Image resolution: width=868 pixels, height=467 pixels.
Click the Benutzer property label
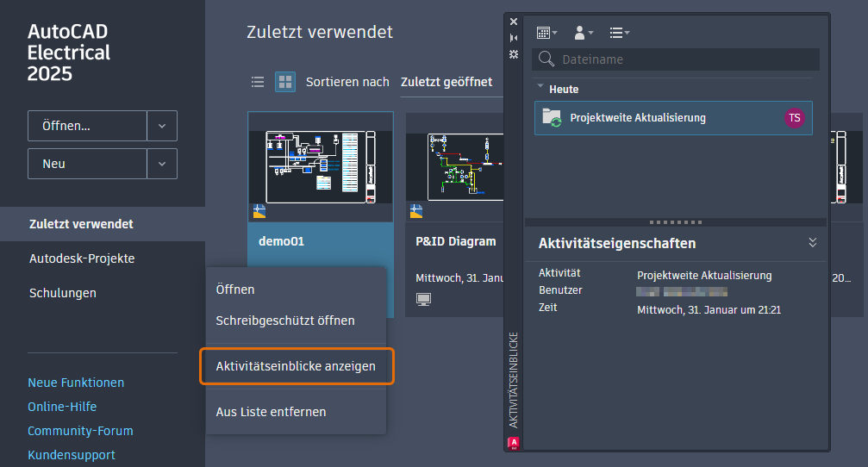click(x=560, y=290)
